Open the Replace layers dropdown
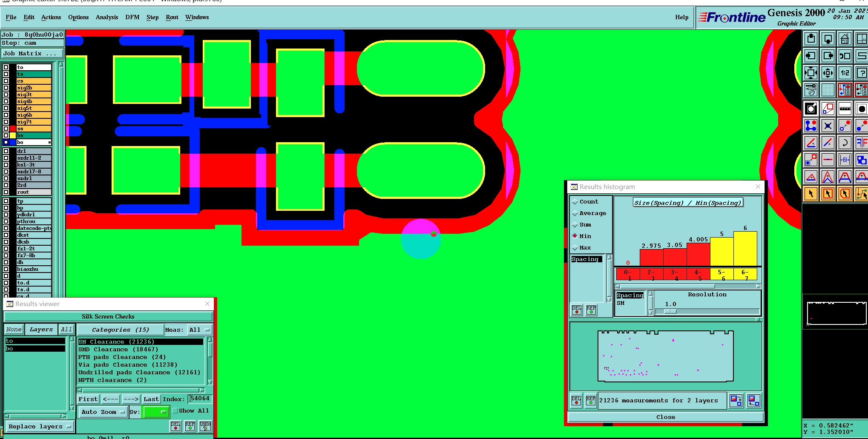This screenshot has width=868, height=439. (x=40, y=427)
